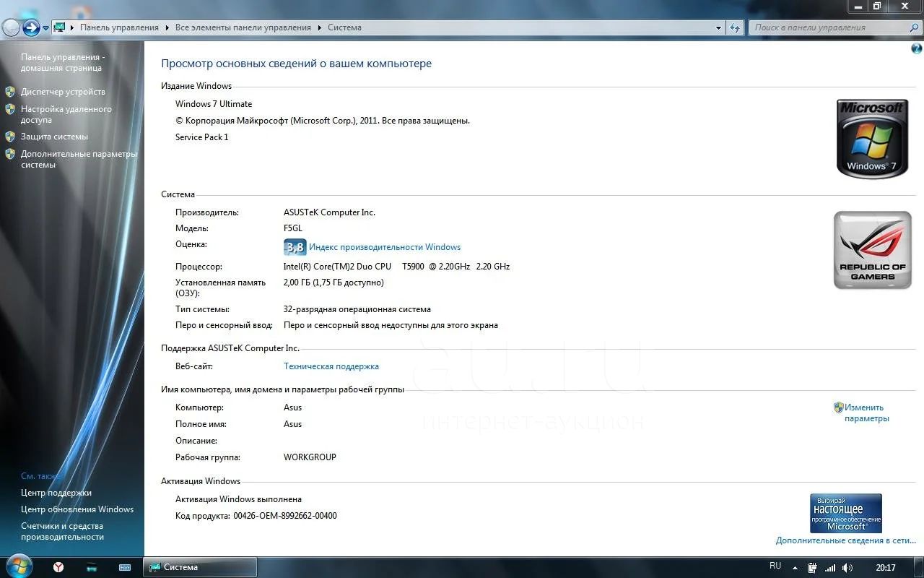The height and width of the screenshot is (578, 924).
Task: Click the magnifier search icon
Action: [914, 27]
